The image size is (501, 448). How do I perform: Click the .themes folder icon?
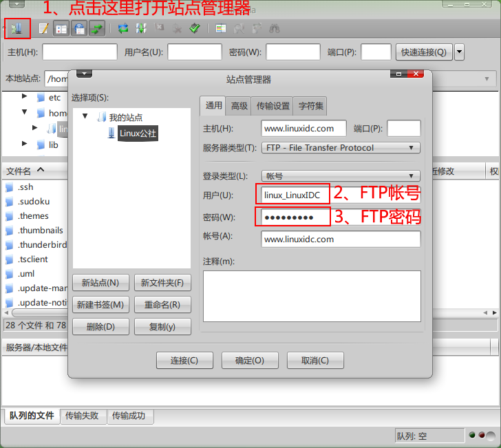[9, 216]
